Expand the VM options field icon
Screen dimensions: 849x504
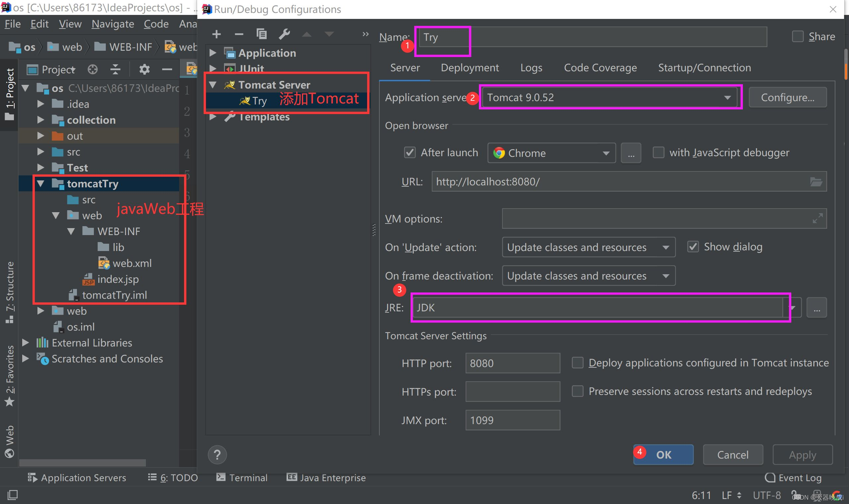tap(817, 219)
